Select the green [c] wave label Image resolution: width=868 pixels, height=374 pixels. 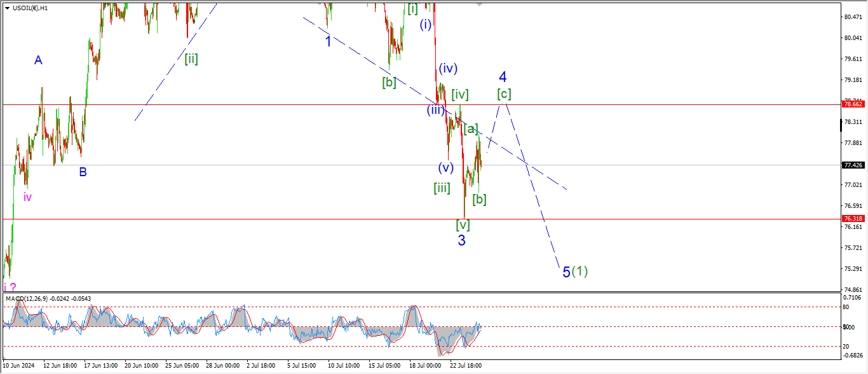[x=504, y=94]
